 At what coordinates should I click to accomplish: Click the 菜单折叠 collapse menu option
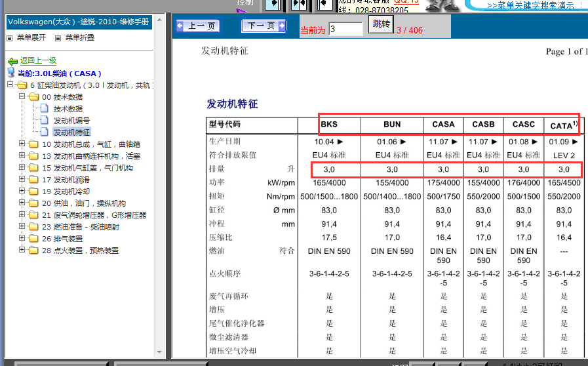tap(80, 37)
